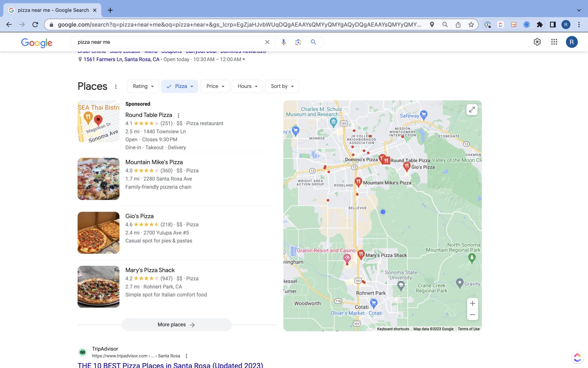Image resolution: width=588 pixels, height=368 pixels.
Task: Click the share icon in address bar
Action: tap(458, 25)
